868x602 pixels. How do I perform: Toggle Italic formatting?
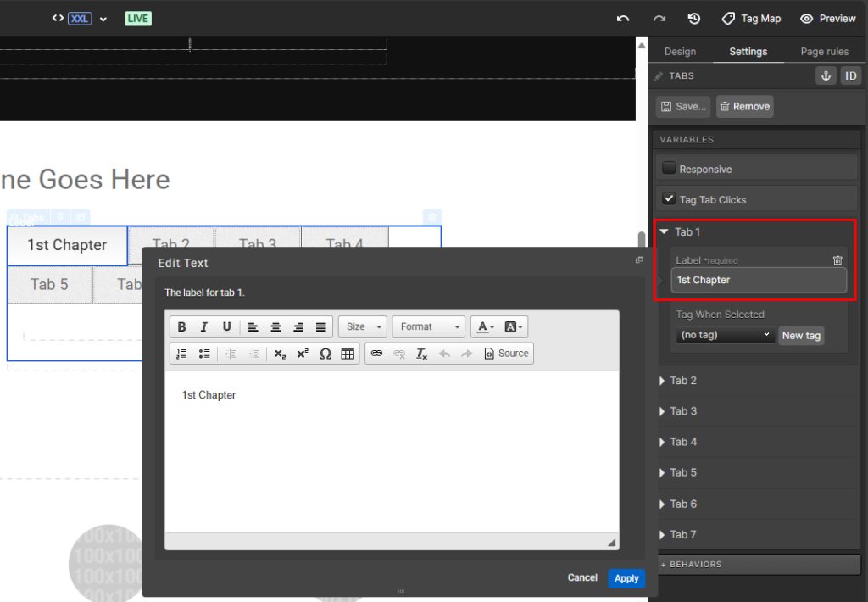203,326
